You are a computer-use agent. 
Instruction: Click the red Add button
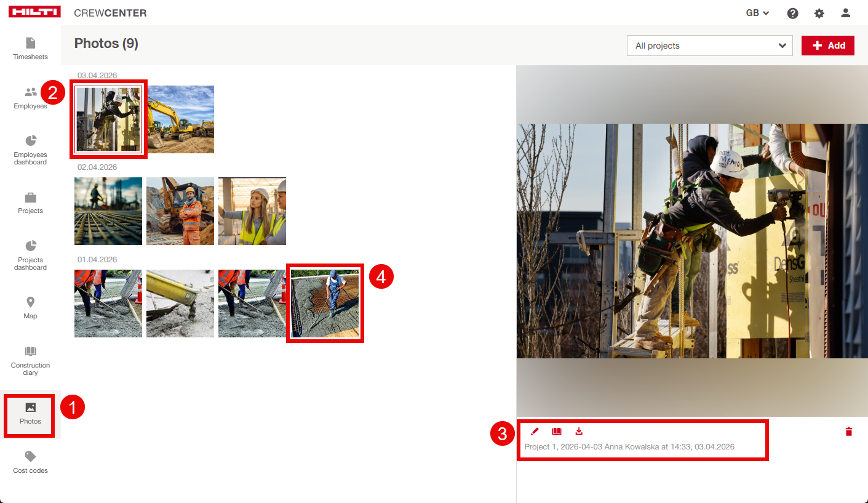click(827, 46)
